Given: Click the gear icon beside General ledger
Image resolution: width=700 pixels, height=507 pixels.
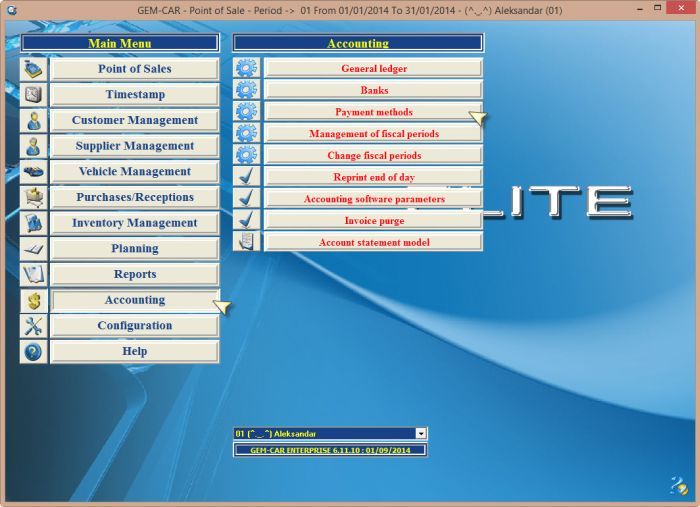Looking at the screenshot, I should coord(246,68).
